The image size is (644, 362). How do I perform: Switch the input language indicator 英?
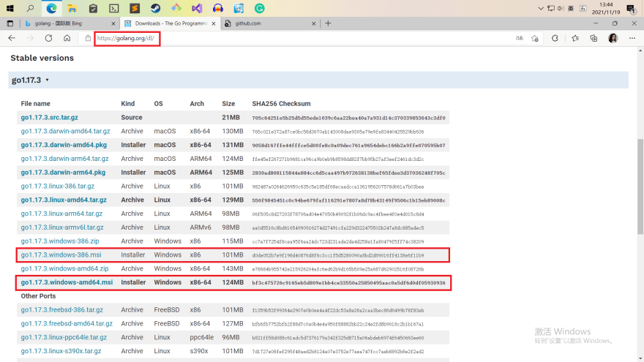coord(571,8)
